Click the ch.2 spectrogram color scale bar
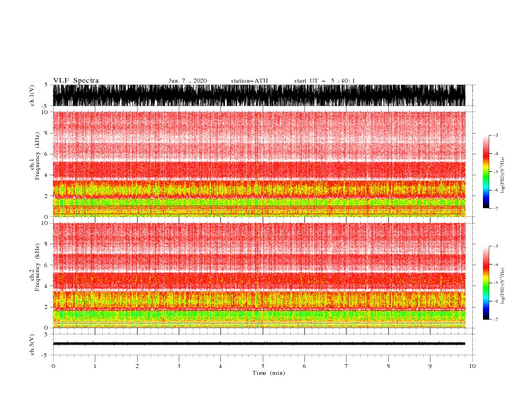532x411 pixels. 486,283
